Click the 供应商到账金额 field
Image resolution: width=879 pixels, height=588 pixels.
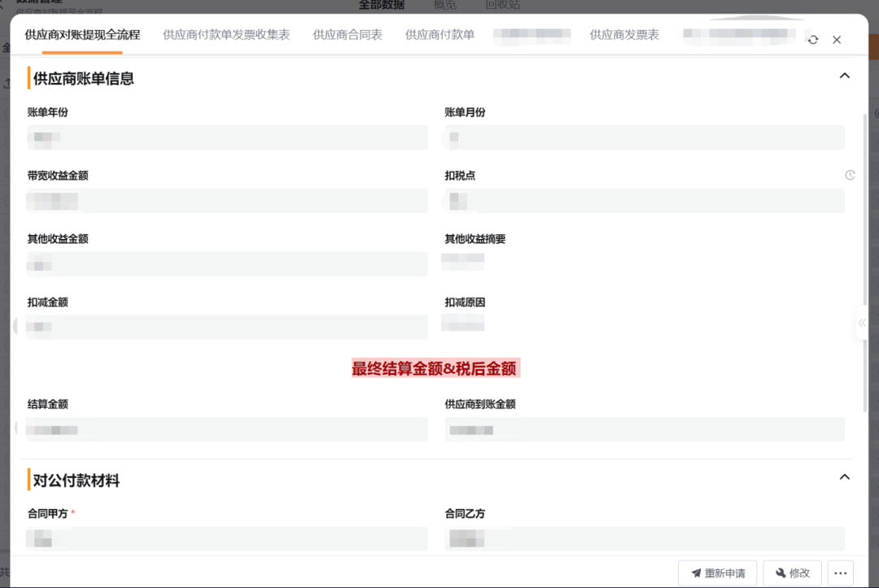pos(644,429)
